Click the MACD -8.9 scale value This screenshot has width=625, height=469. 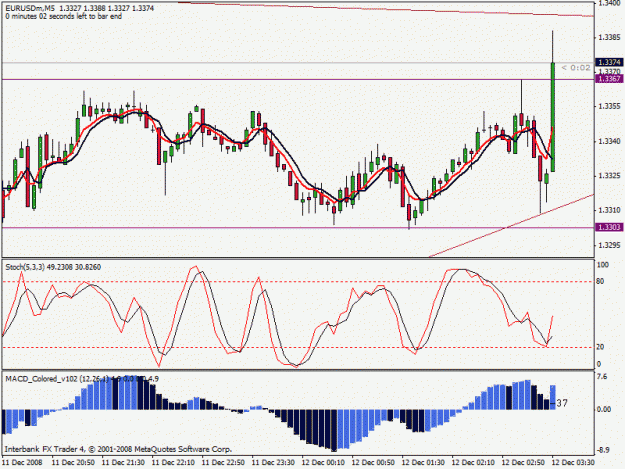(x=603, y=450)
